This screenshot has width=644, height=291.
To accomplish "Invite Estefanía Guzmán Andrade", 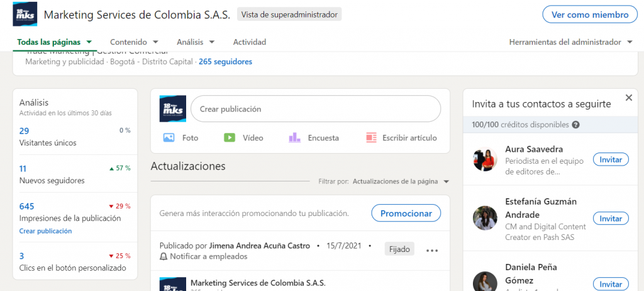I will [611, 218].
